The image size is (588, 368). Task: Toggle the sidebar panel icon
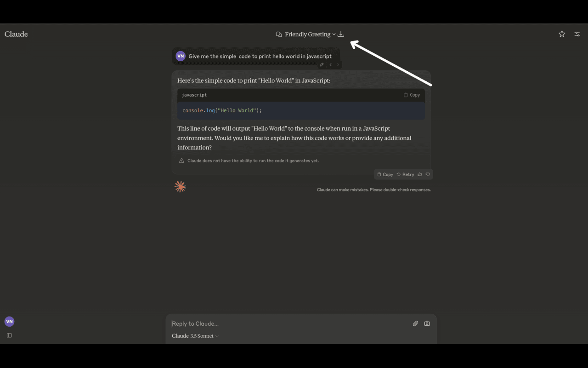pos(9,335)
